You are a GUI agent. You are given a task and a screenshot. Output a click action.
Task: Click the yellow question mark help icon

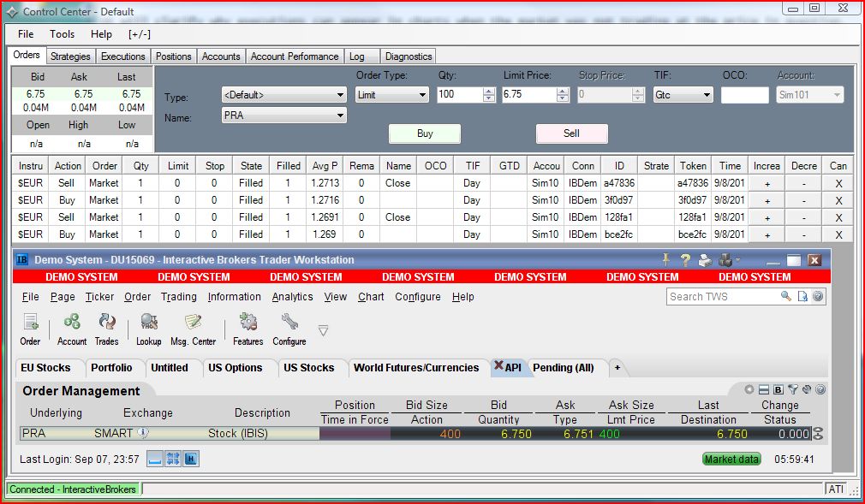(x=685, y=260)
